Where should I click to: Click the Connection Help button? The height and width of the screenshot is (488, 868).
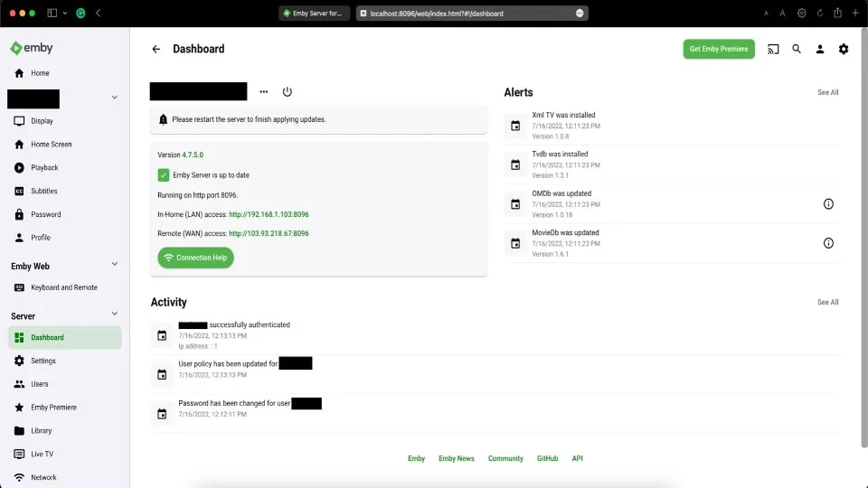pos(195,258)
